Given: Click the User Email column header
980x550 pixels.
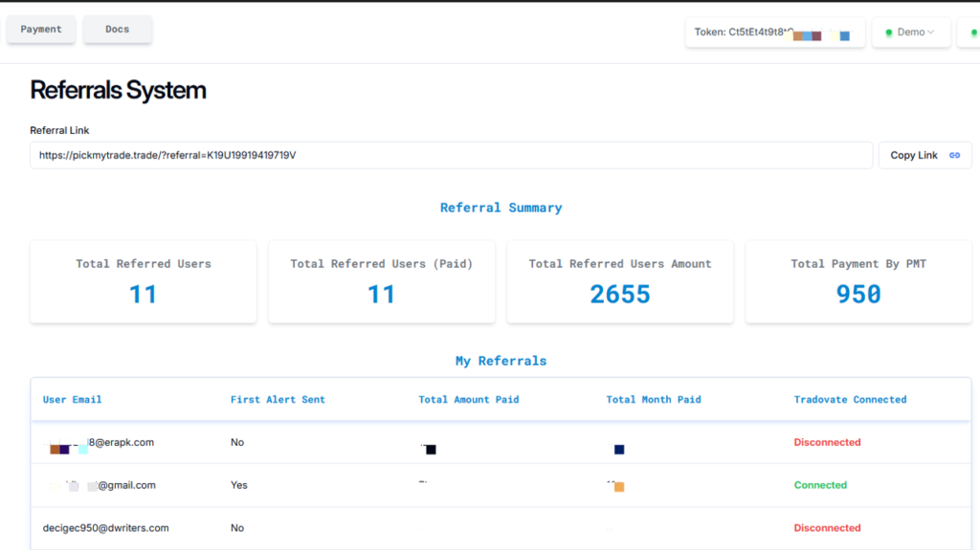Looking at the screenshot, I should pyautogui.click(x=72, y=400).
